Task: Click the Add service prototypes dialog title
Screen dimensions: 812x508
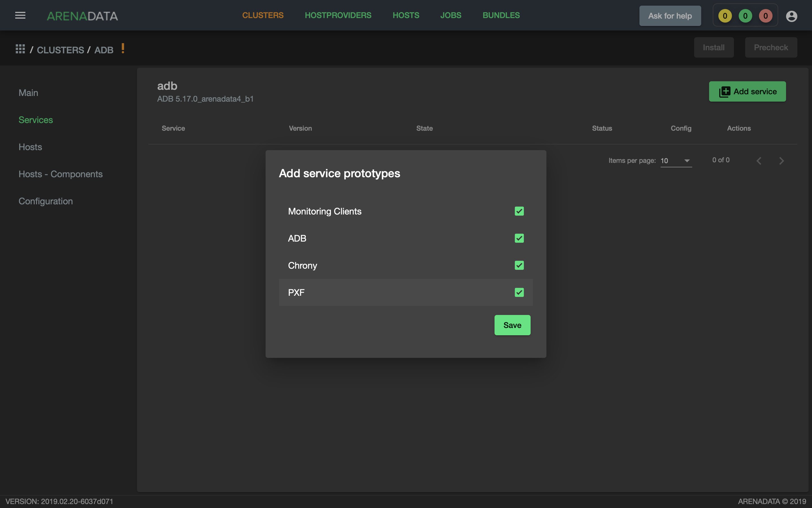Action: (339, 173)
